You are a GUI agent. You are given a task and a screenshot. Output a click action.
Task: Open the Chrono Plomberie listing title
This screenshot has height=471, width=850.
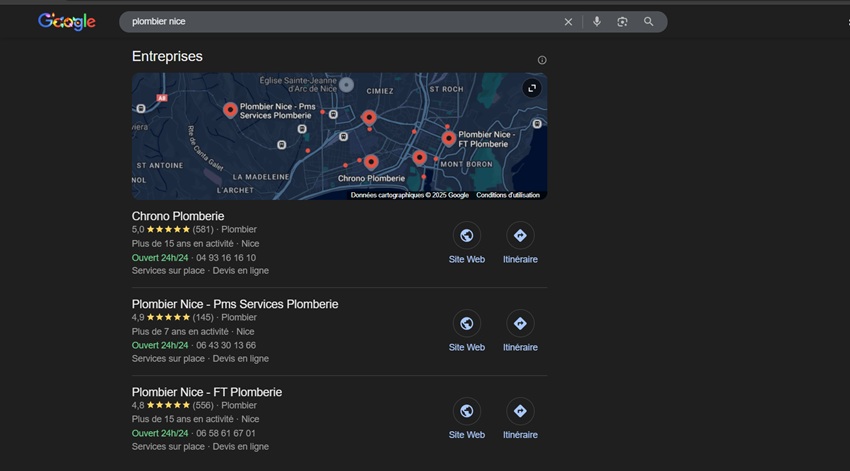pyautogui.click(x=178, y=216)
